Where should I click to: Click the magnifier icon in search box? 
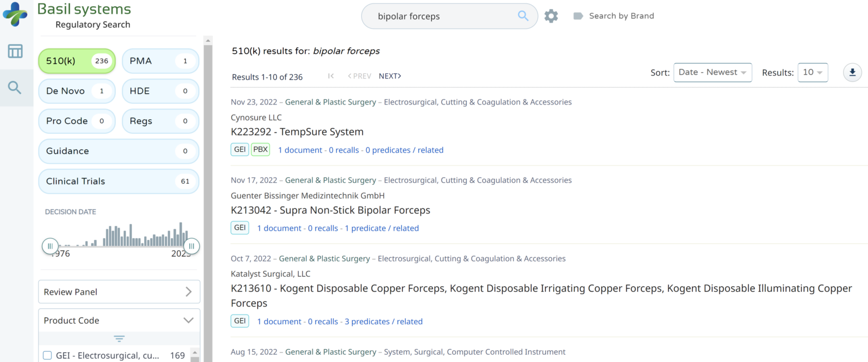pos(523,16)
